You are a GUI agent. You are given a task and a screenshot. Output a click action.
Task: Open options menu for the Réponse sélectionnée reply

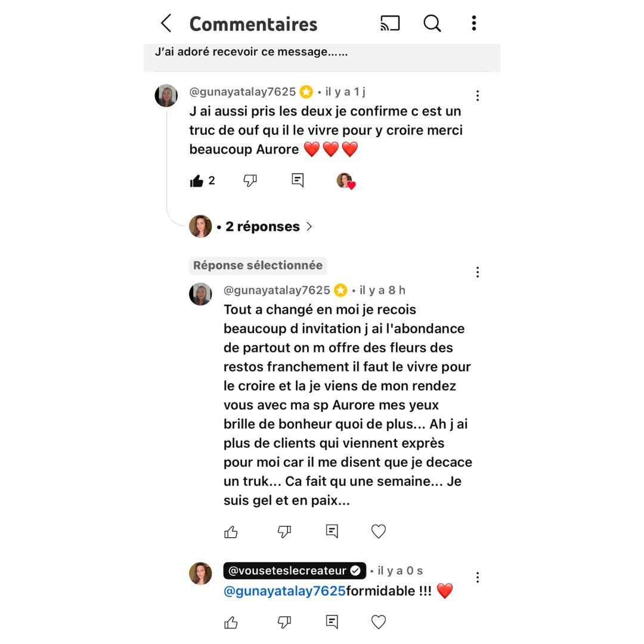click(477, 273)
